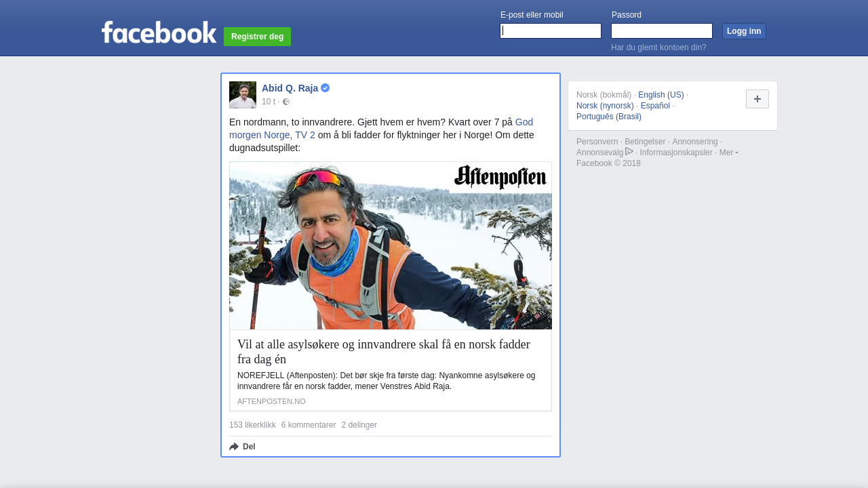
Task: Open Har du glemt kontoen din link
Action: coord(658,47)
